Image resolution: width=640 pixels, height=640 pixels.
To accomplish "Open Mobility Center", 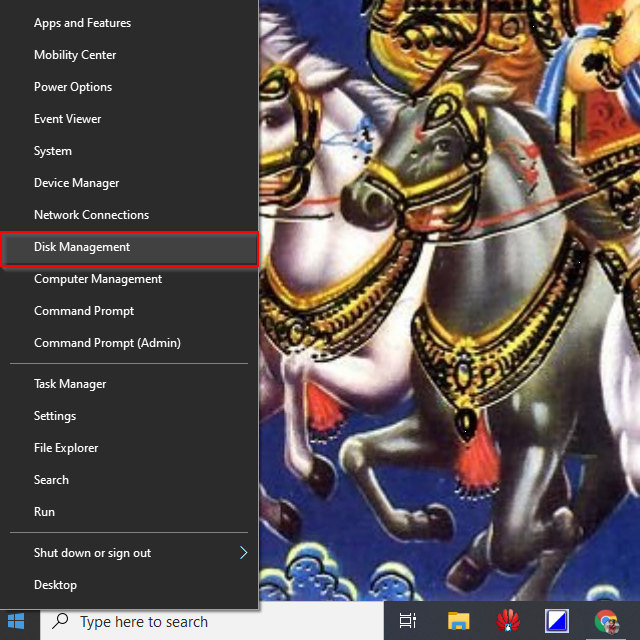I will point(129,55).
